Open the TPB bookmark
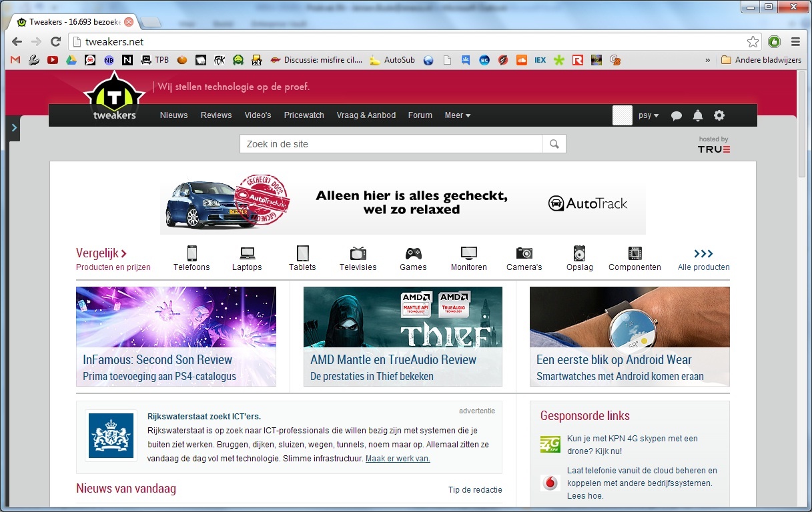This screenshot has height=512, width=812. (155, 60)
